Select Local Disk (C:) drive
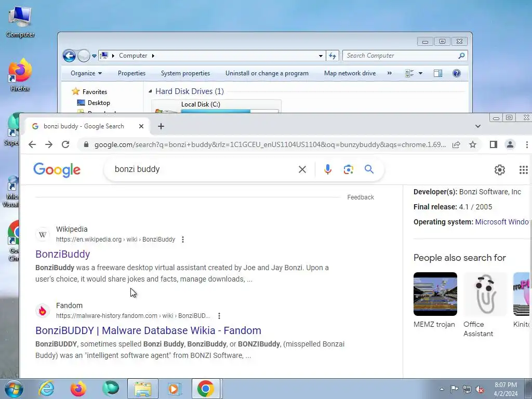532x399 pixels. (x=217, y=106)
